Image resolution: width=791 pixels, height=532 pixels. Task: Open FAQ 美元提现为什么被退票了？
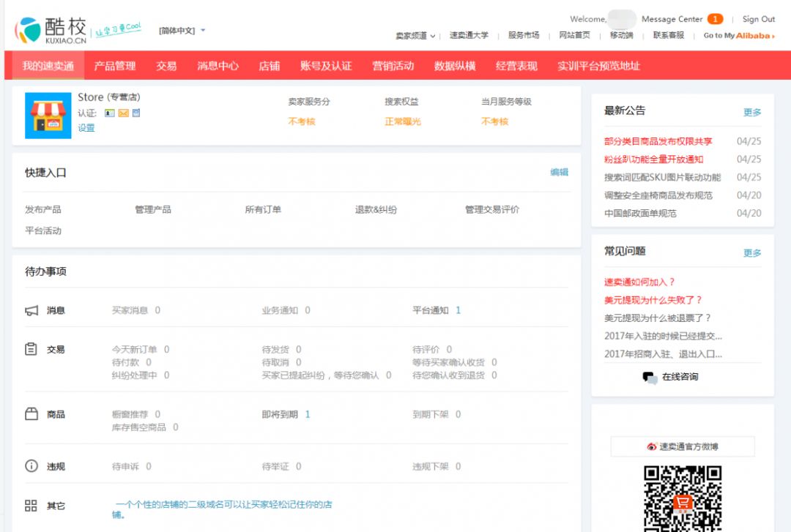[x=658, y=318]
